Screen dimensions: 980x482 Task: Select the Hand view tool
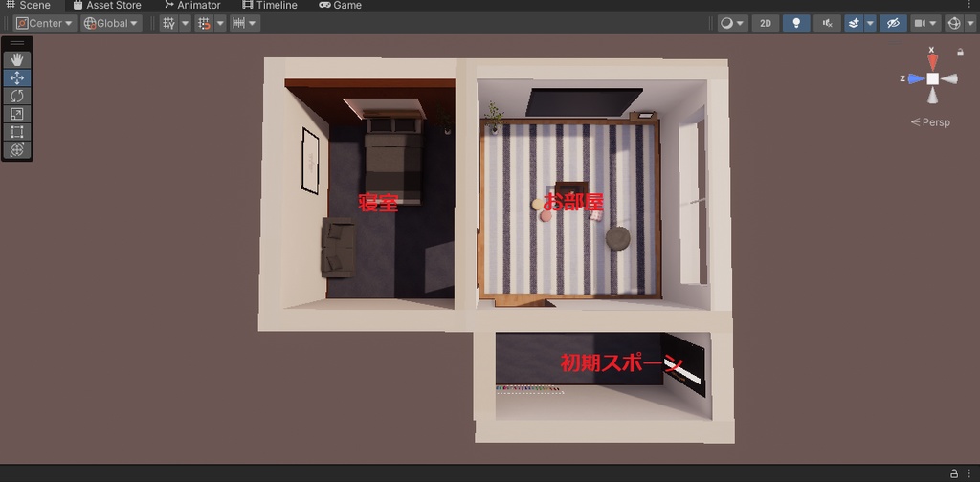17,60
